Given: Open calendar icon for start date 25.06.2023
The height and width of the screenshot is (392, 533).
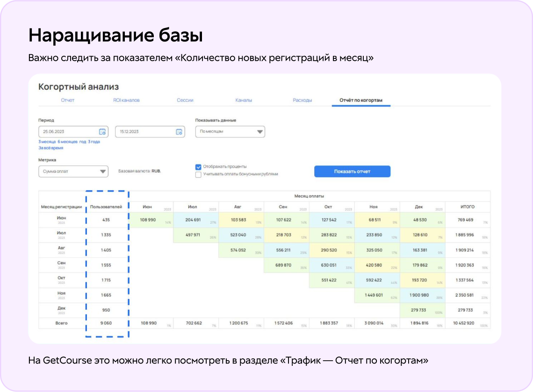Looking at the screenshot, I should tap(102, 132).
